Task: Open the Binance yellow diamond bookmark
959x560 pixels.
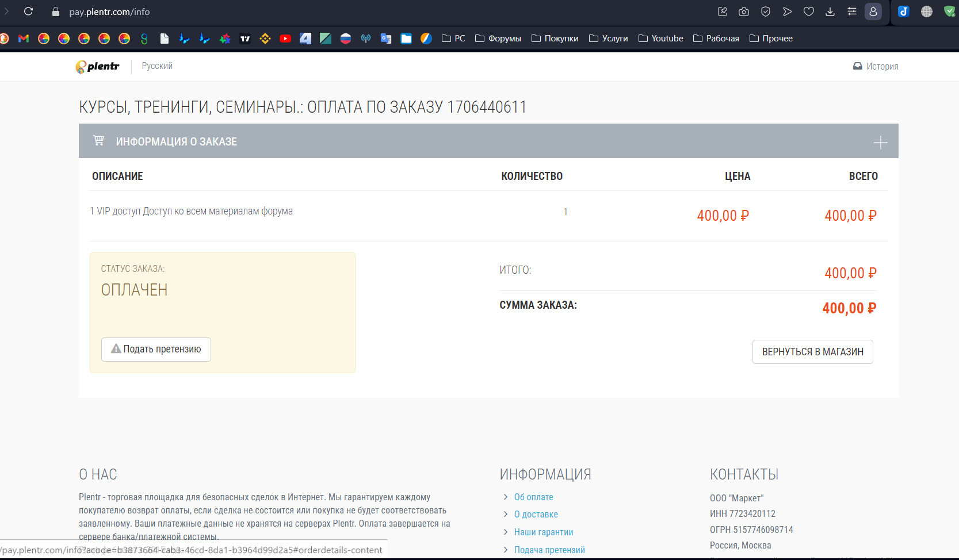Action: pos(265,39)
